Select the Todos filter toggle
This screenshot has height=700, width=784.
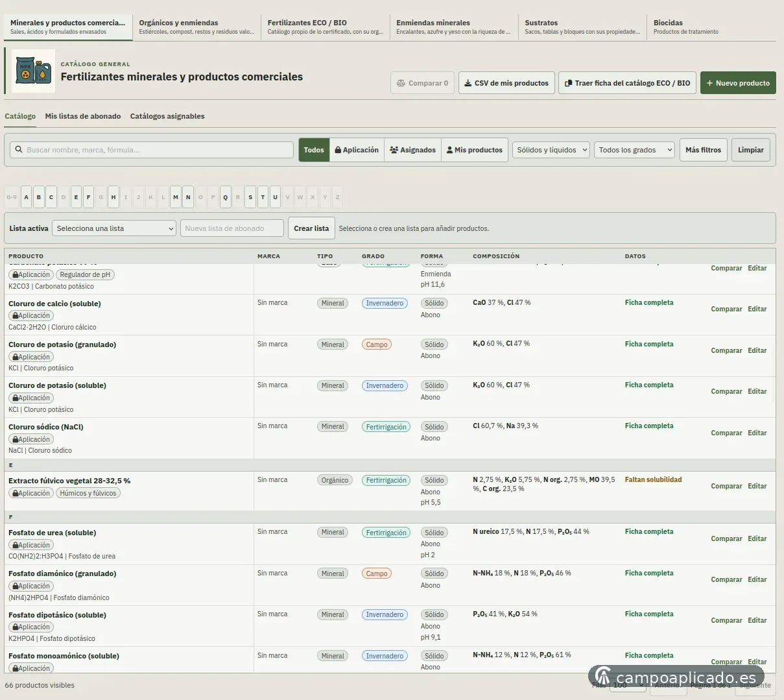pos(314,150)
